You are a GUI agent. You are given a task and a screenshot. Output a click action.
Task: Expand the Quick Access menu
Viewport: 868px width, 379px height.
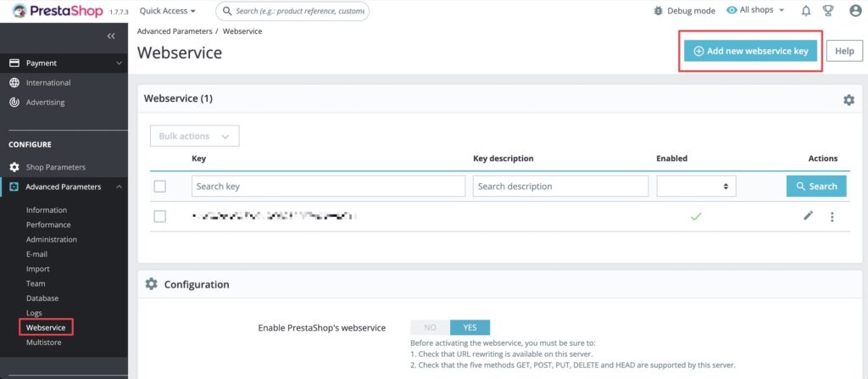pos(167,10)
